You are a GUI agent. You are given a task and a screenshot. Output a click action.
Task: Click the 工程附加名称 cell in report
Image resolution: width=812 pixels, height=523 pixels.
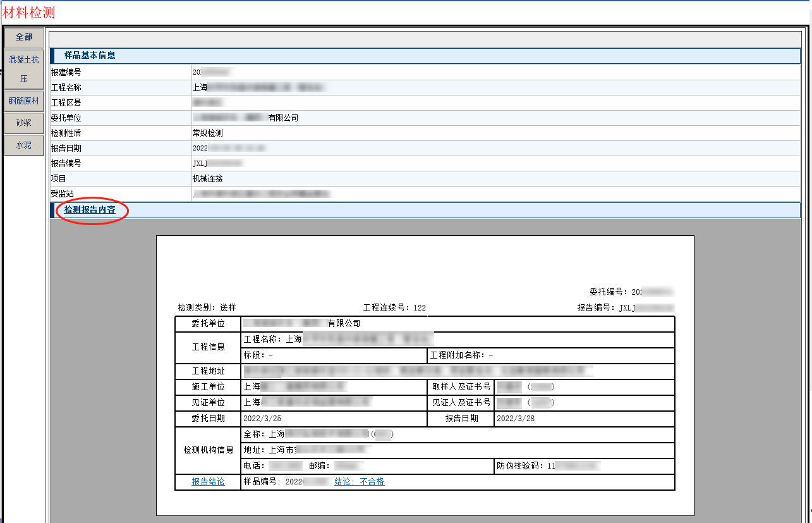(461, 355)
